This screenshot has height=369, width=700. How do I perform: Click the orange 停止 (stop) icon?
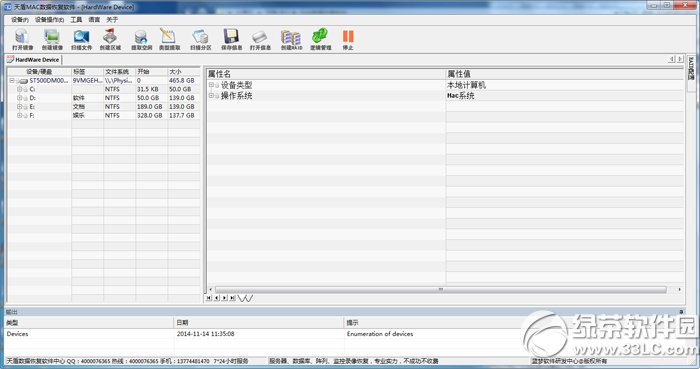pyautogui.click(x=348, y=37)
